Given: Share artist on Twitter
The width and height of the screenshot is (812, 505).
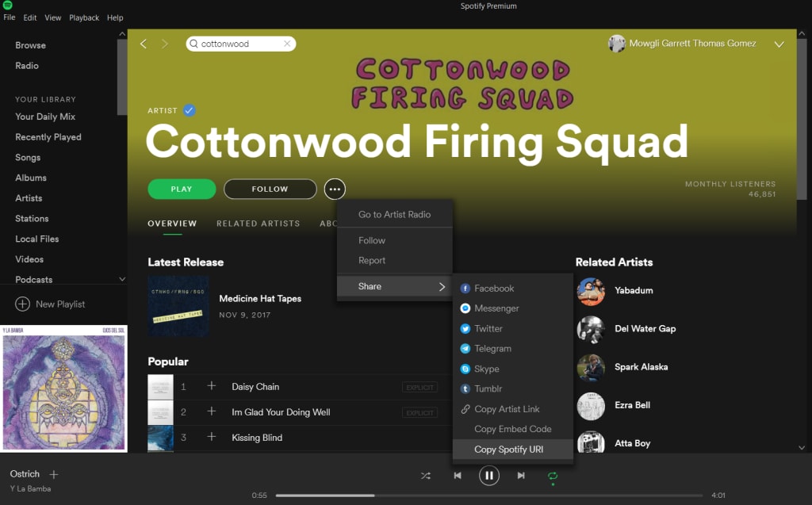Looking at the screenshot, I should click(513, 328).
